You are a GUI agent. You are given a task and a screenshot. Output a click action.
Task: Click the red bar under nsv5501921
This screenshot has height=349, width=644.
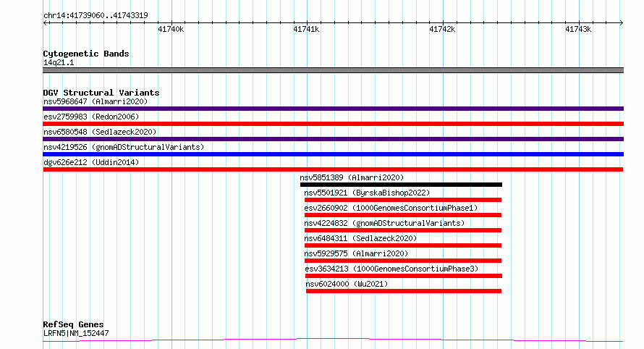[x=403, y=200]
